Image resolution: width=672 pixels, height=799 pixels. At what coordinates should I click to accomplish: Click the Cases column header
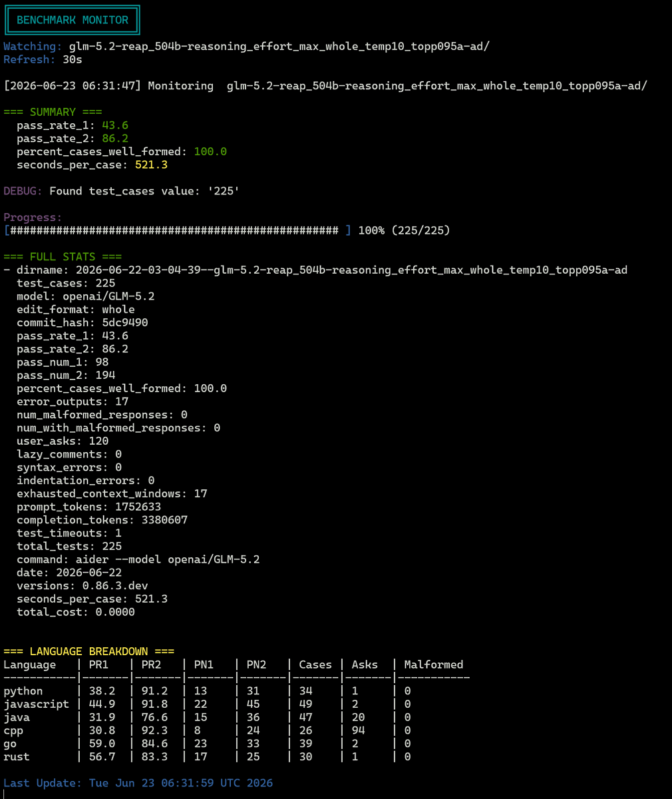click(x=315, y=665)
